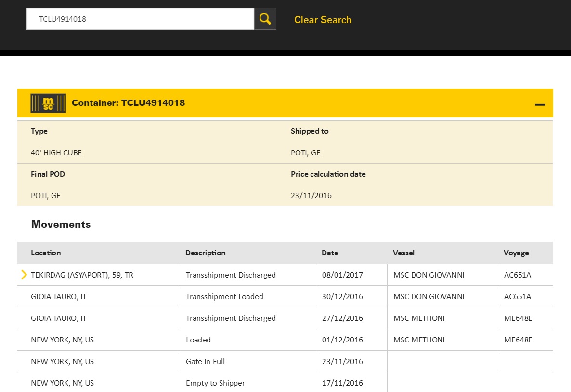Click the container number search field
This screenshot has width=571, height=392.
(140, 19)
